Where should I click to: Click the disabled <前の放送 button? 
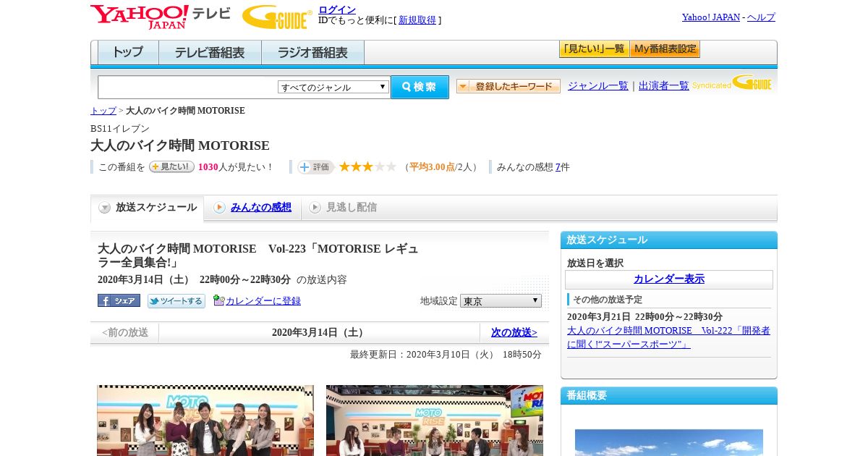pyautogui.click(x=125, y=332)
